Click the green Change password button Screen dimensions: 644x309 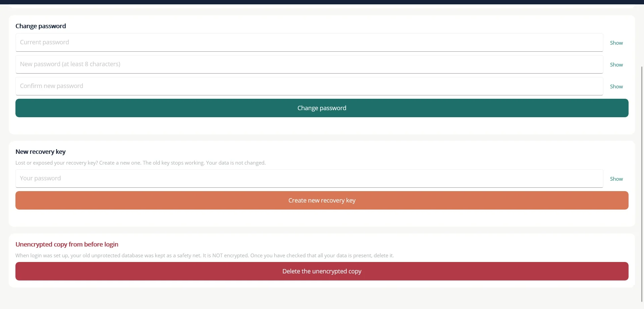coord(322,108)
